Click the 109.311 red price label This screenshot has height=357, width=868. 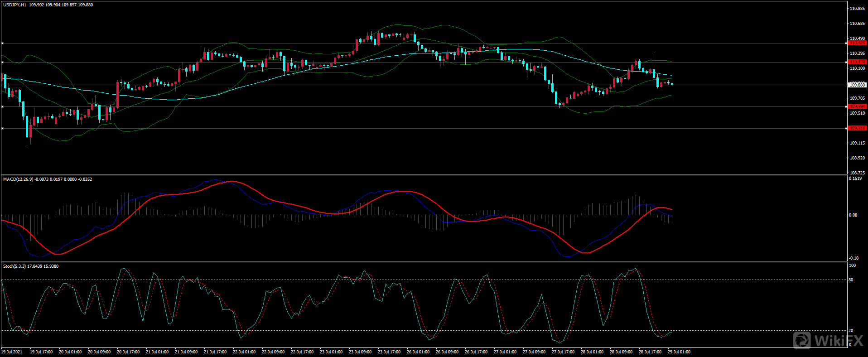tap(857, 128)
